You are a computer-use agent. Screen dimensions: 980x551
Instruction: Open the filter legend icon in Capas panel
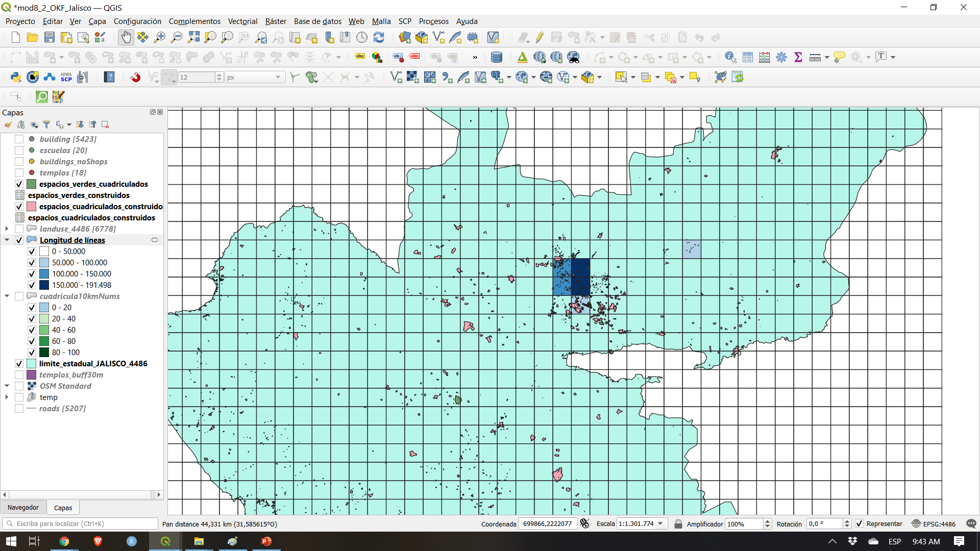point(46,124)
